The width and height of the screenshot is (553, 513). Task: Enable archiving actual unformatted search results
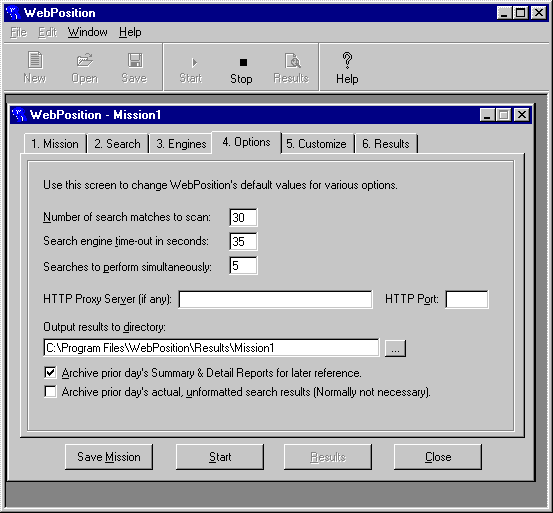(50, 391)
